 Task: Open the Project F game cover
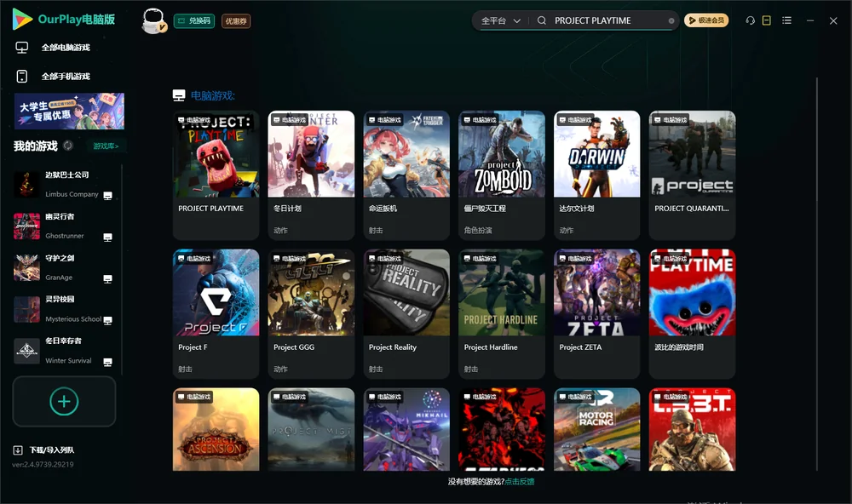tap(216, 293)
